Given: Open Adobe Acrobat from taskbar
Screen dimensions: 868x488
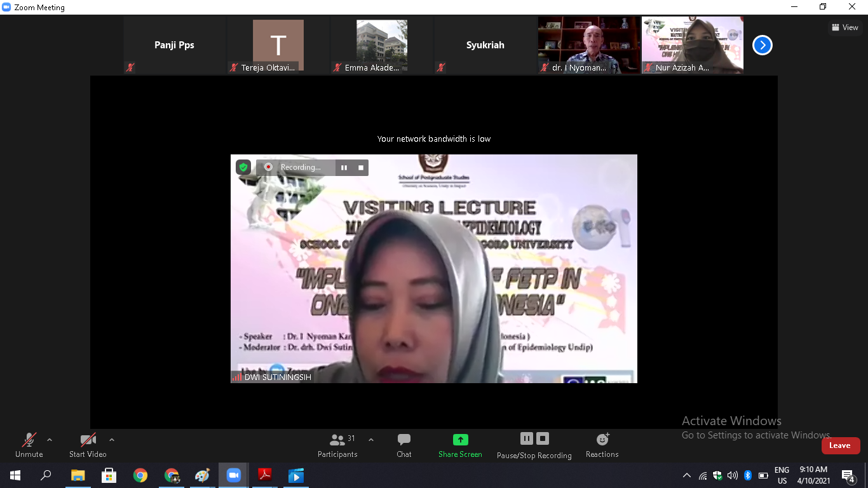Looking at the screenshot, I should pyautogui.click(x=265, y=475).
